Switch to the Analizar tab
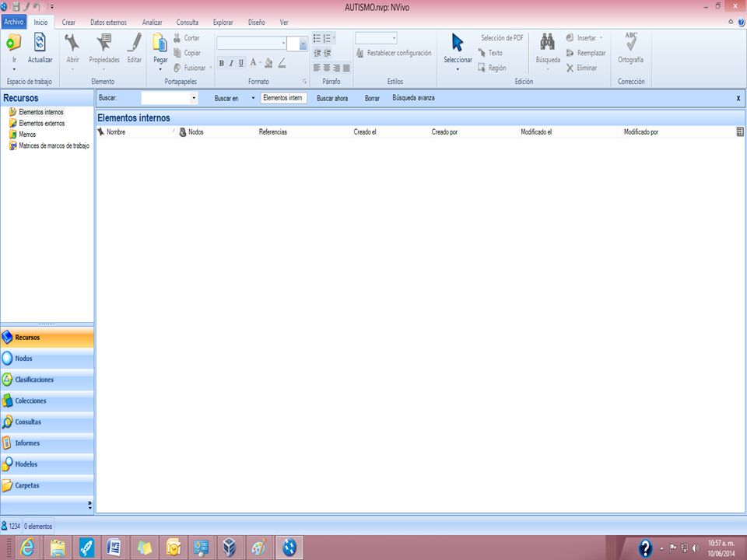The image size is (747, 560). pos(152,23)
